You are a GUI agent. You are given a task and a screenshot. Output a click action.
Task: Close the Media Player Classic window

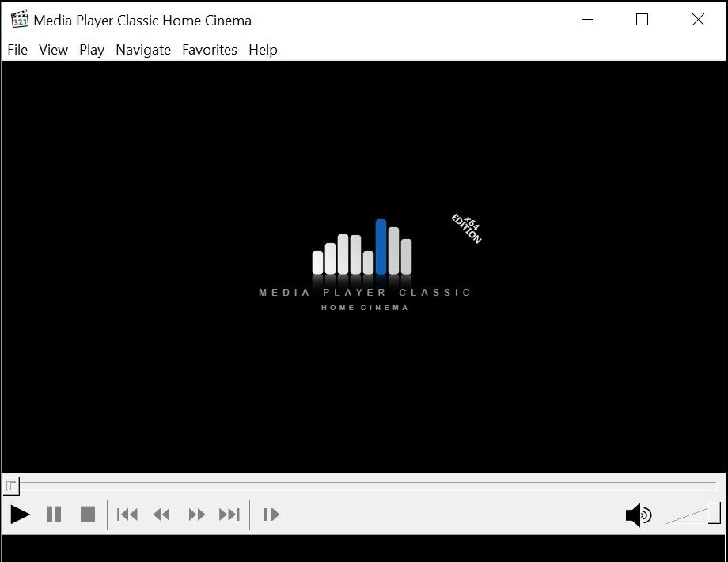tap(698, 20)
